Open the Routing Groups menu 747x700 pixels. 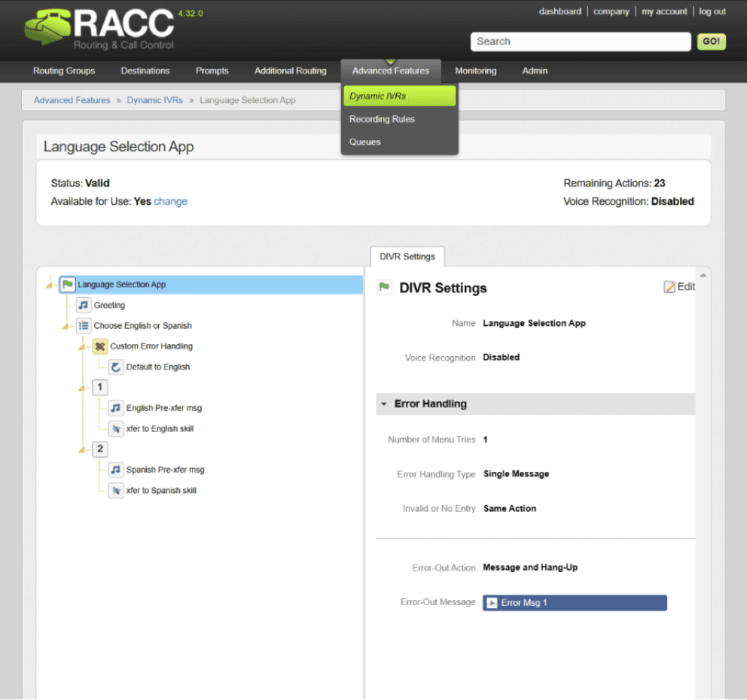(x=64, y=71)
